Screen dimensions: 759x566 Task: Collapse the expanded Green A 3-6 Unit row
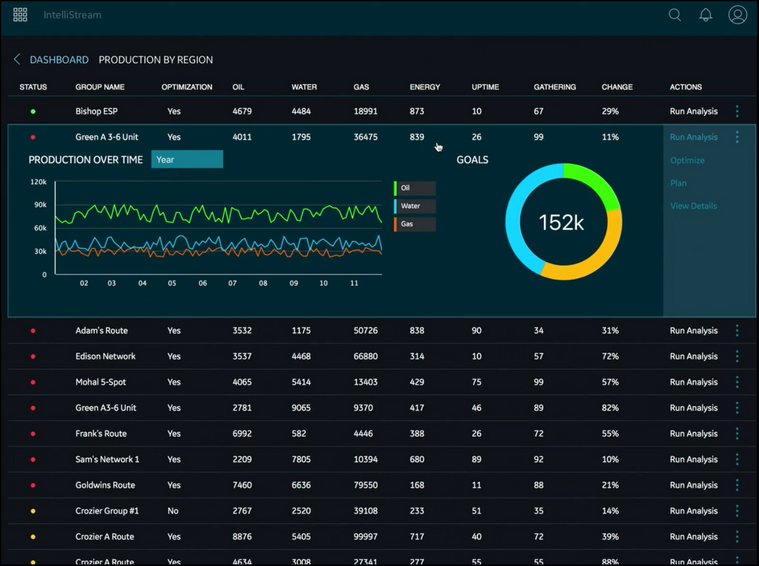point(105,137)
